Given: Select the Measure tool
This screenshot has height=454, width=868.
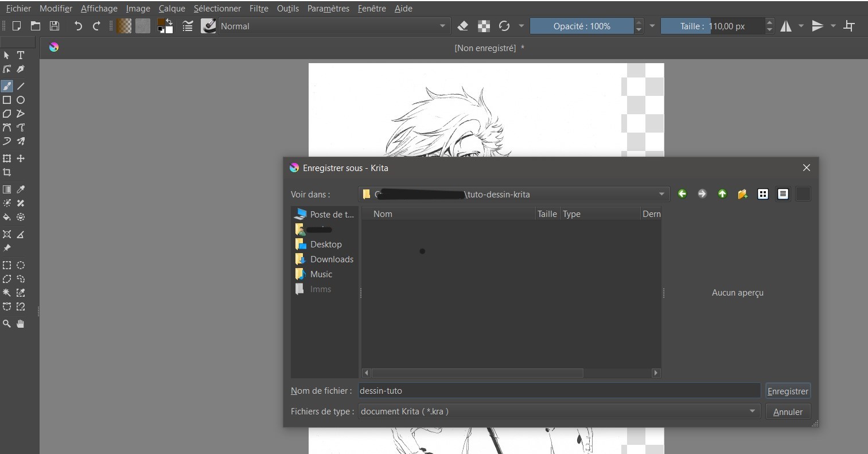Looking at the screenshot, I should [21, 234].
